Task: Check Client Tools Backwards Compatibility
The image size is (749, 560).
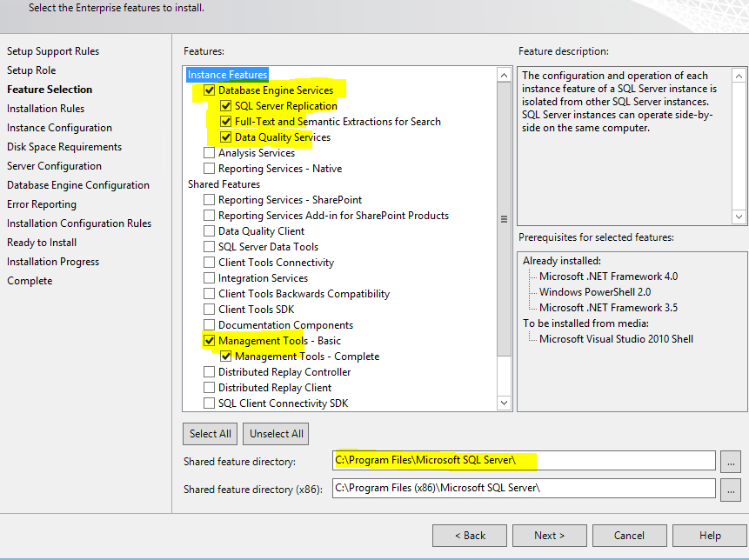Action: click(x=210, y=294)
